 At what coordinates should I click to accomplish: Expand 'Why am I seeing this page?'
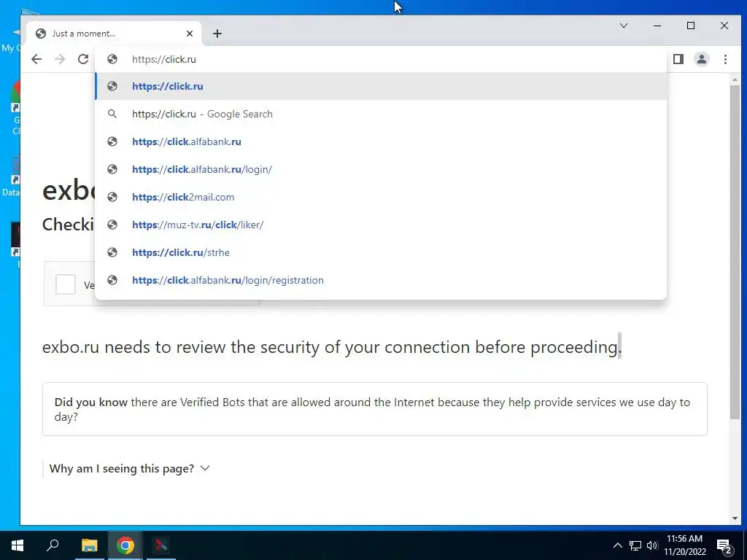tap(129, 469)
